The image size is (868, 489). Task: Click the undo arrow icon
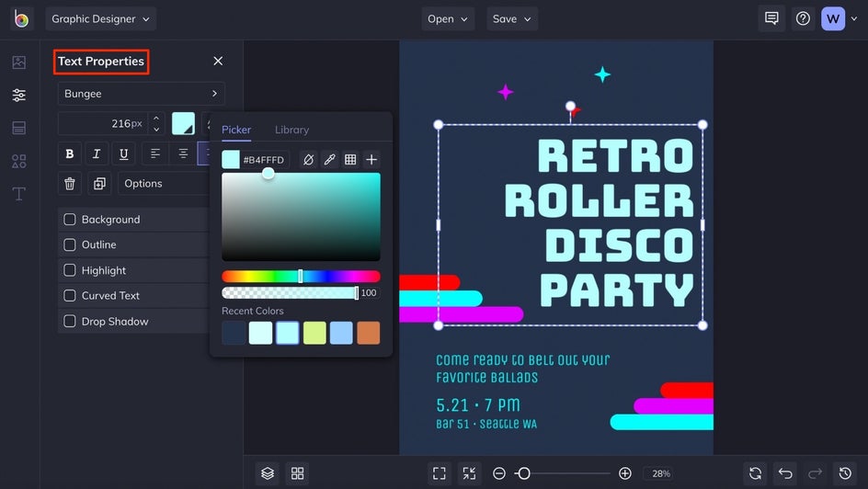[x=785, y=473]
